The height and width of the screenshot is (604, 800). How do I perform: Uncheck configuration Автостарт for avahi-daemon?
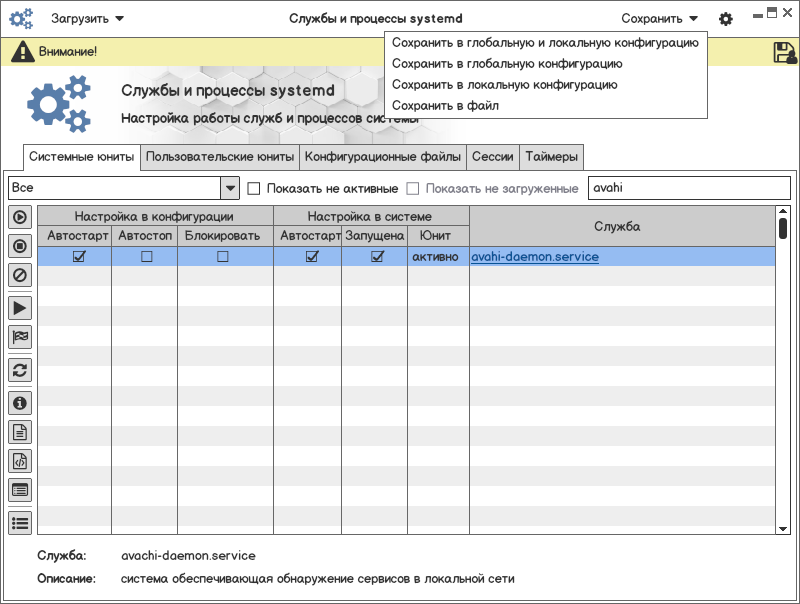click(x=79, y=257)
